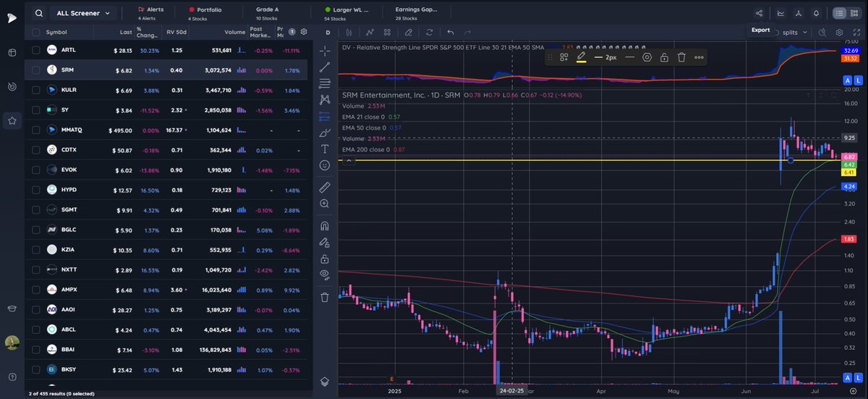
Task: Undo the last chart action
Action: click(x=451, y=33)
